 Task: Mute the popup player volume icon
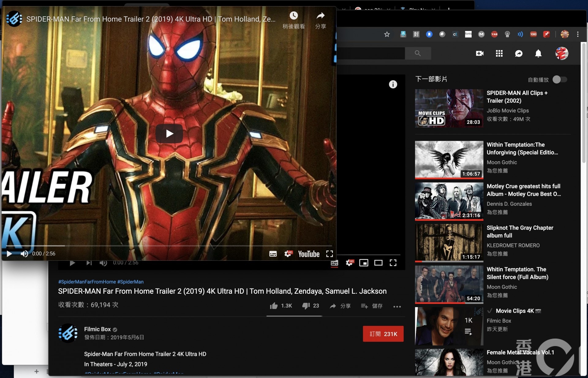tap(24, 254)
